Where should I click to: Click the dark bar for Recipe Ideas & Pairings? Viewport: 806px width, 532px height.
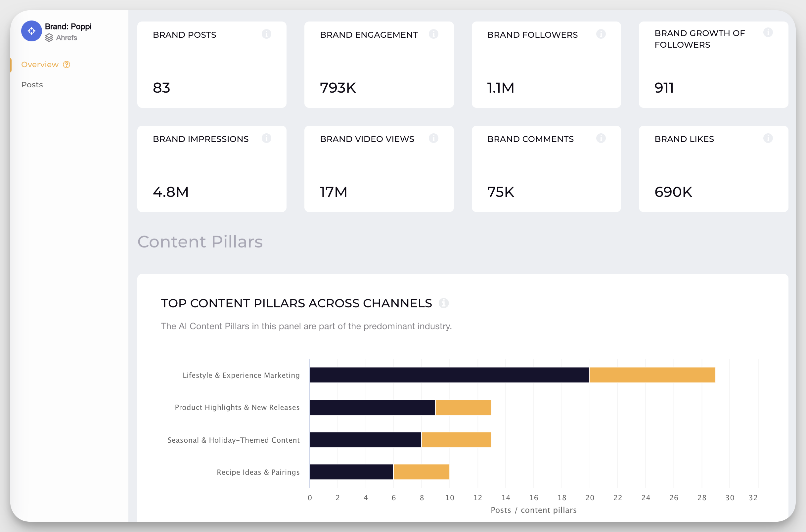[x=351, y=472]
